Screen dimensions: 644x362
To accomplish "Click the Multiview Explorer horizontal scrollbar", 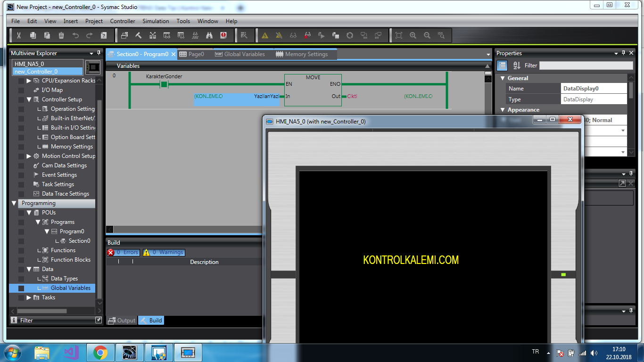I will [42, 311].
